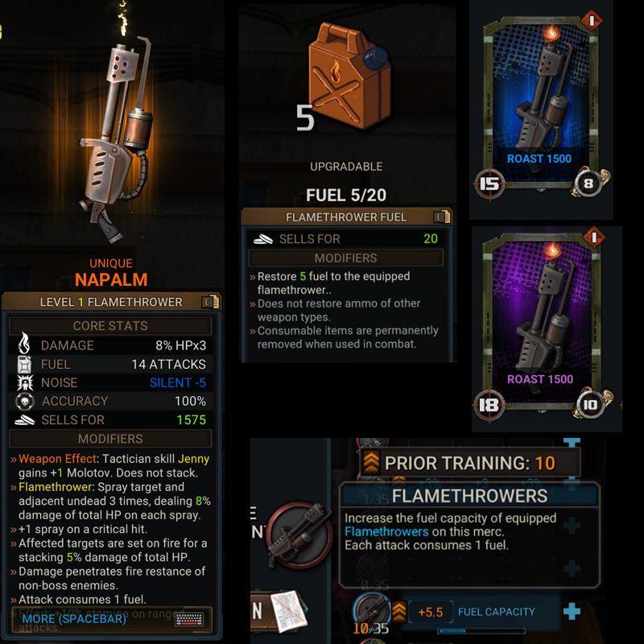Click the flamethrower skill icon showing 10/35

point(371,612)
